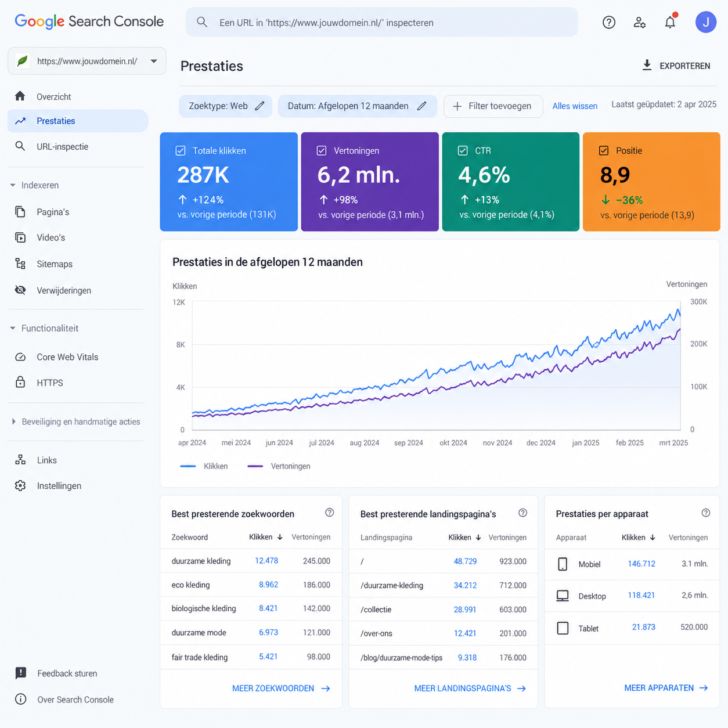Screen dimensions: 728x728
Task: Open the help question mark icon in header
Action: coord(608,23)
